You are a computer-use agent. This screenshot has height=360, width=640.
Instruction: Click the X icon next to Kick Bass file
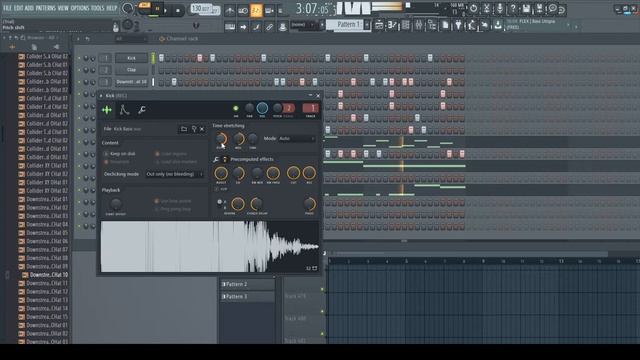(x=202, y=129)
